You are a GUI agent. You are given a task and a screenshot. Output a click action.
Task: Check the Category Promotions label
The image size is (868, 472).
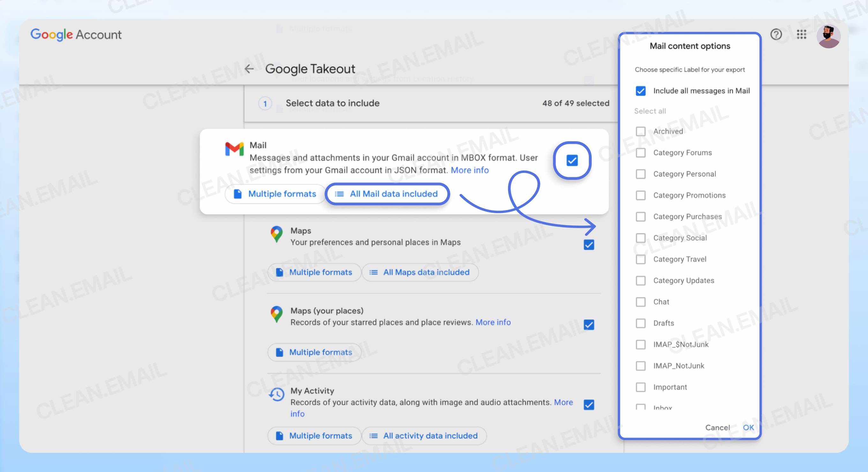[640, 195]
